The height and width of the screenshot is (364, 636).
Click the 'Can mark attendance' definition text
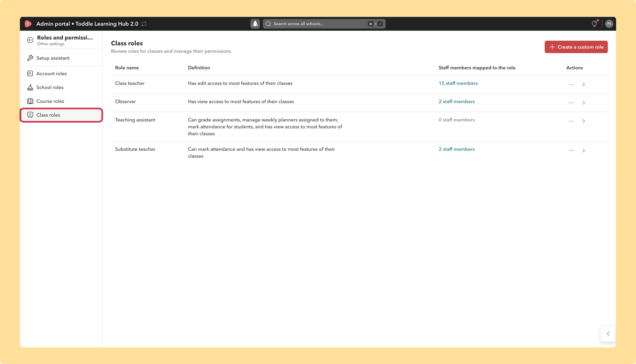pos(261,152)
